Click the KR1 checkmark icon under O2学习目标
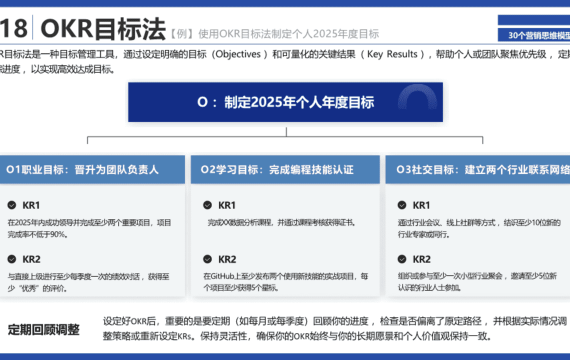The width and height of the screenshot is (570, 360). click(x=207, y=205)
